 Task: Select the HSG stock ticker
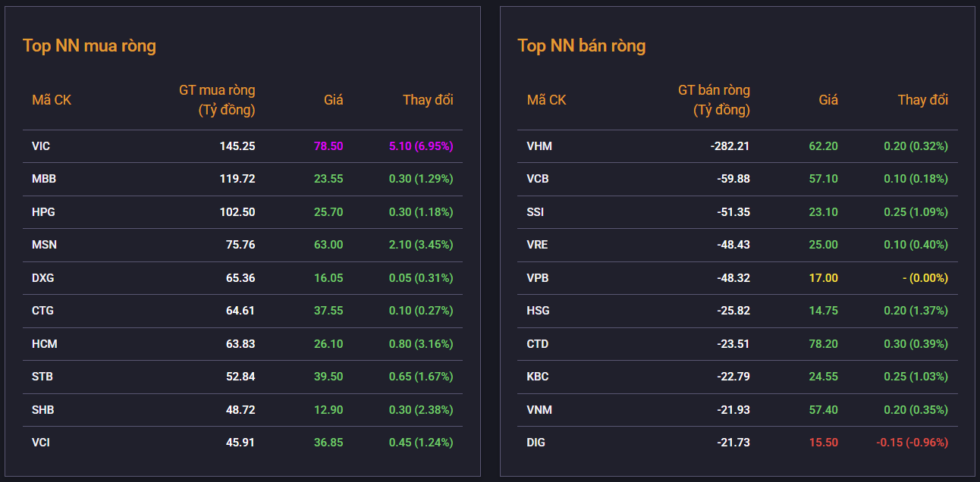click(x=538, y=311)
